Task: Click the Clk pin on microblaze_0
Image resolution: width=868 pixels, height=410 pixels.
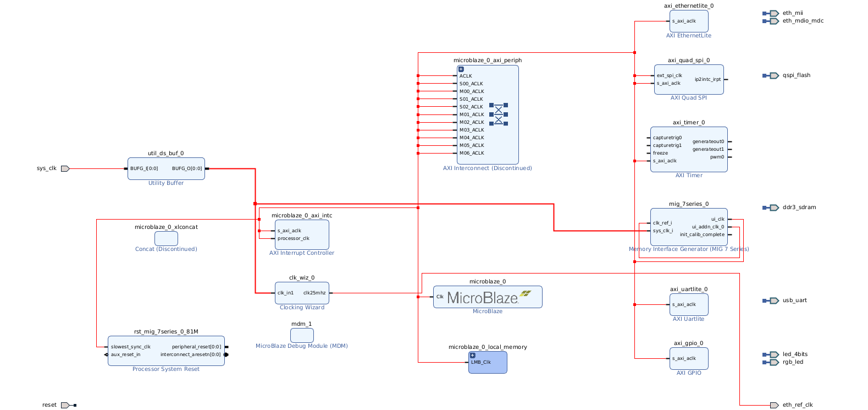Action: pos(440,297)
